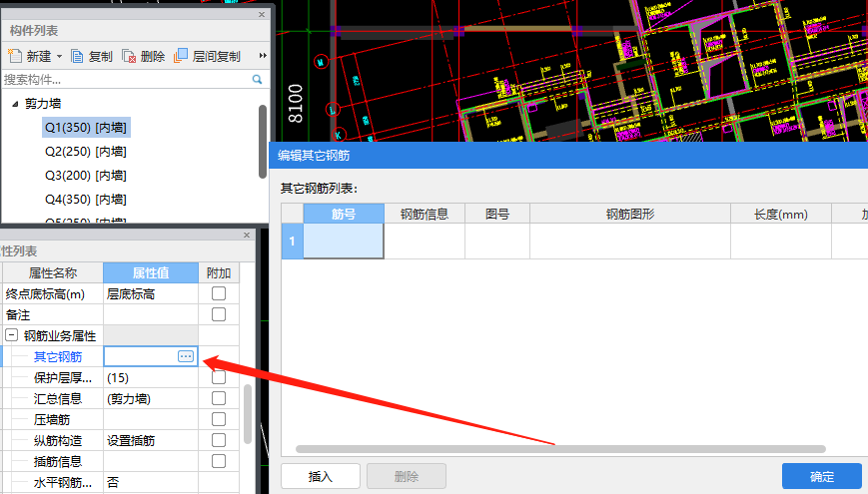
Task: Click the 层底标高 property value
Action: (151, 293)
